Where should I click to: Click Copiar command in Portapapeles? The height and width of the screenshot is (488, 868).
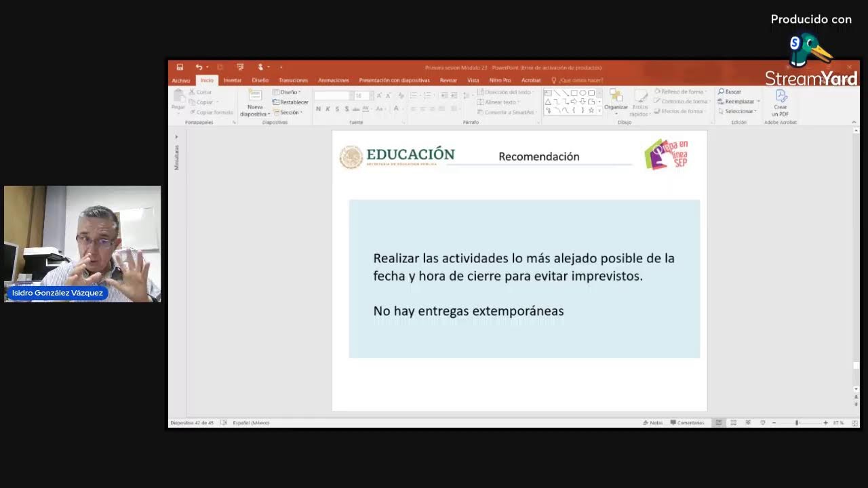201,102
